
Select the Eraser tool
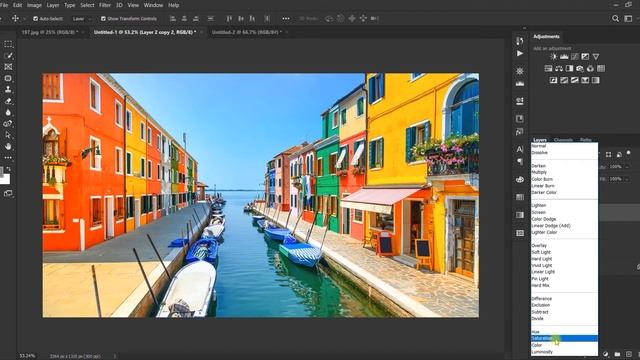(8, 101)
